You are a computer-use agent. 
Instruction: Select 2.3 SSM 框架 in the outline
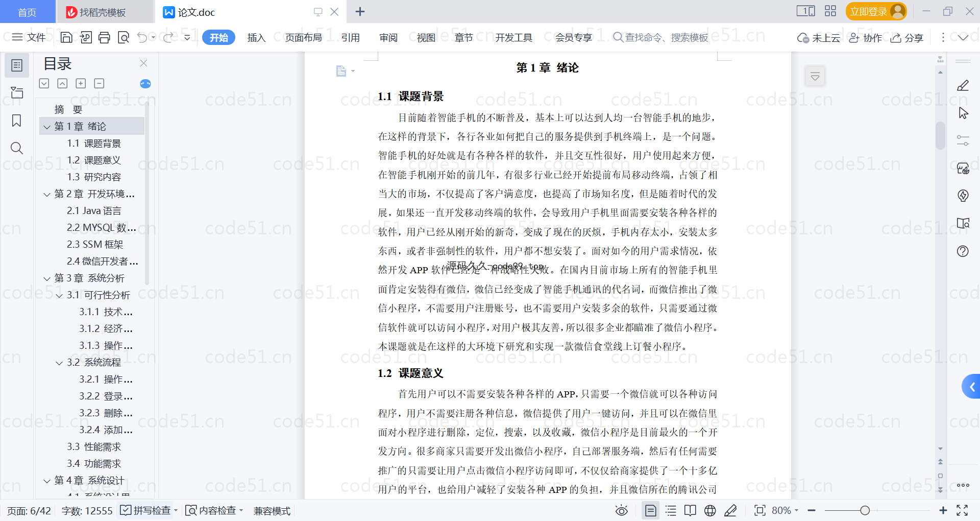click(95, 245)
